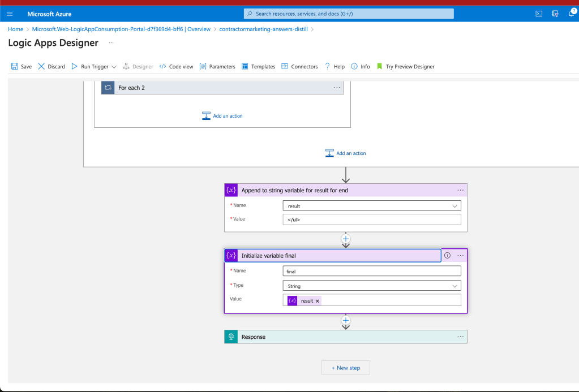Image resolution: width=579 pixels, height=392 pixels.
Task: Open Parameters from the toolbar
Action: (217, 66)
